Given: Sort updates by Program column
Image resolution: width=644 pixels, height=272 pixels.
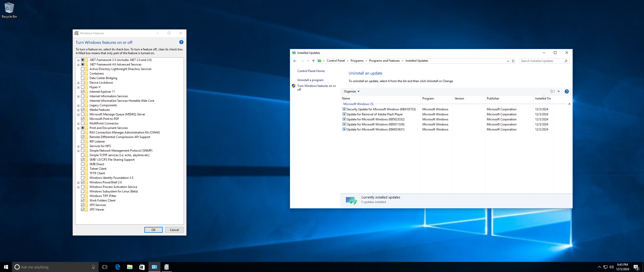Looking at the screenshot, I should point(437,98).
